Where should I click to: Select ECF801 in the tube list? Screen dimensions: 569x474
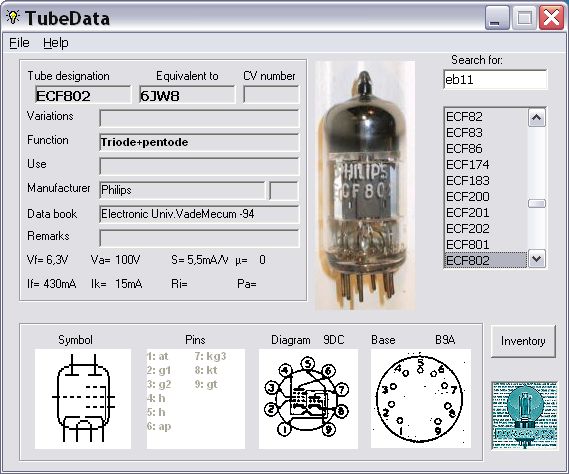click(486, 244)
